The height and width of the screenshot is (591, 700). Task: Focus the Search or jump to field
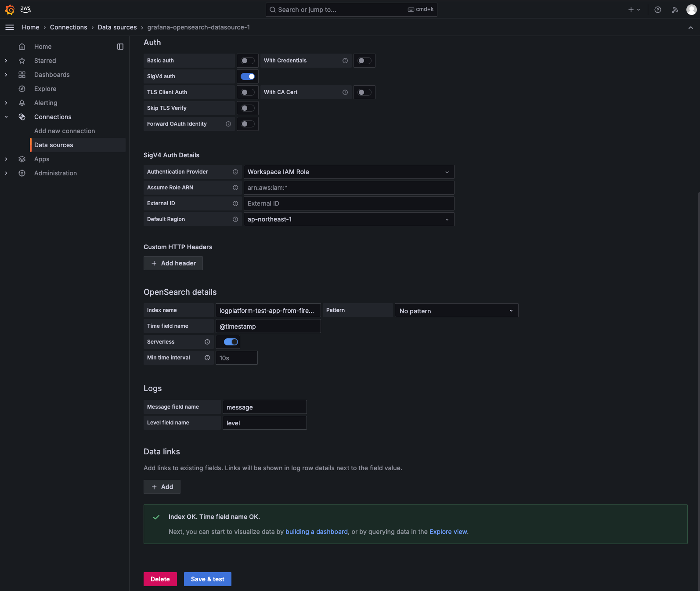(351, 10)
